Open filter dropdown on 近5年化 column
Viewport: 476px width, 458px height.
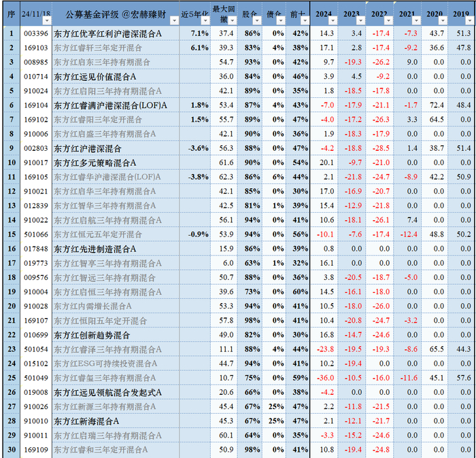(205, 20)
